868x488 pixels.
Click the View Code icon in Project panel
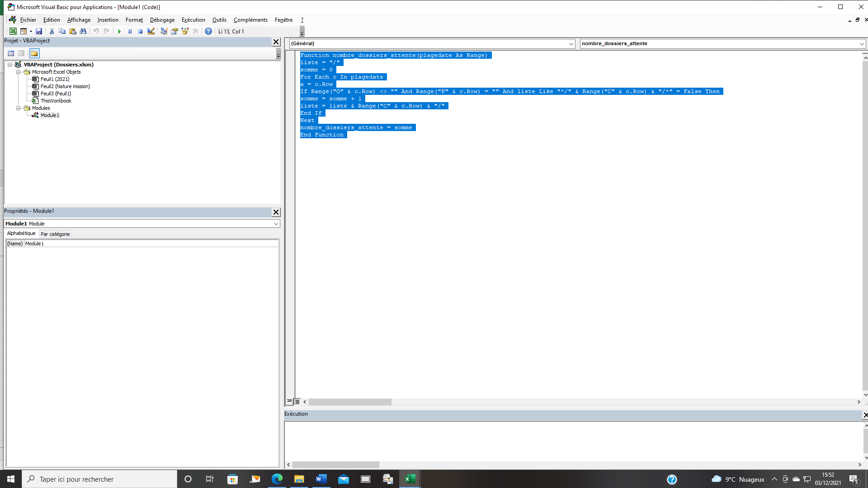click(11, 53)
